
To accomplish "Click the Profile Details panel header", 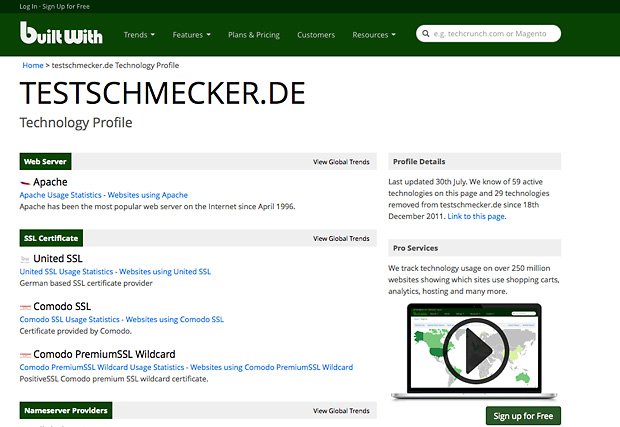I will point(474,161).
